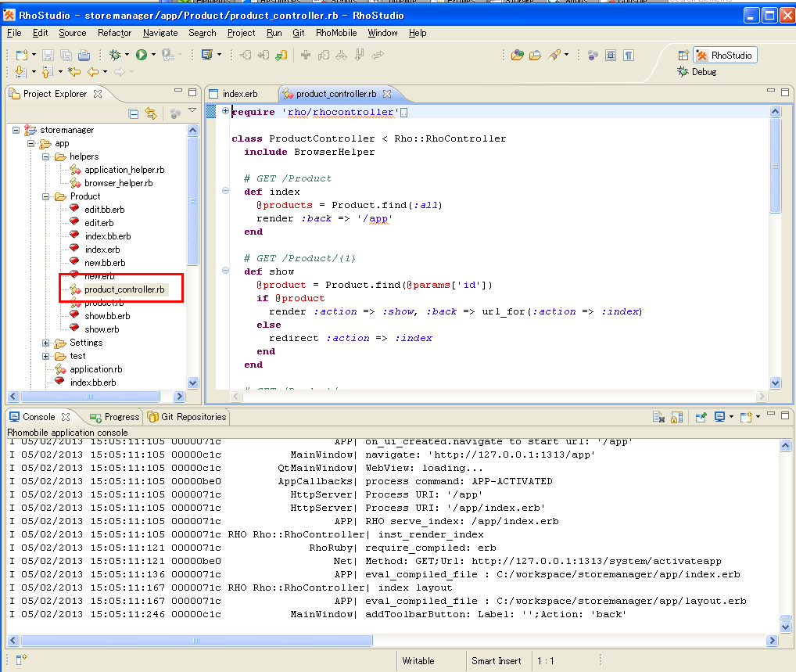Expand the folded require line marker
The height and width of the screenshot is (672, 796).
[225, 111]
